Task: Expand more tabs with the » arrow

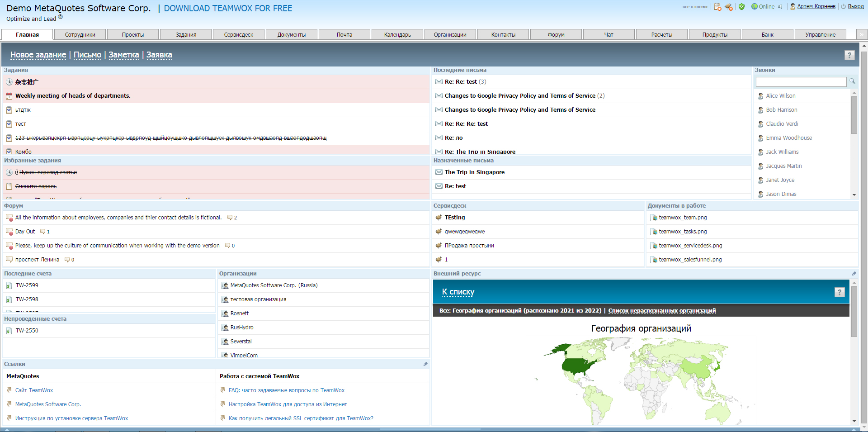Action: pyautogui.click(x=861, y=35)
